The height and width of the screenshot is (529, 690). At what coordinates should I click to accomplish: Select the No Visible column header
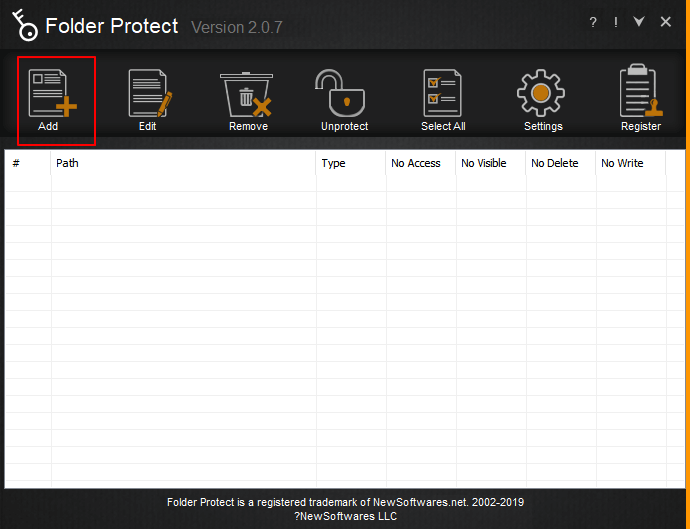coord(490,163)
